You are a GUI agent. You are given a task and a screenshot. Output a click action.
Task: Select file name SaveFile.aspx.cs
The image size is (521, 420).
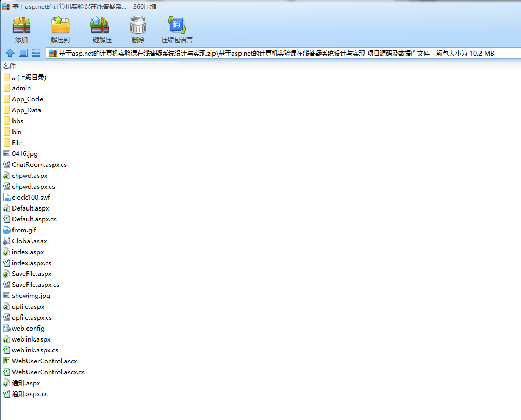point(35,285)
